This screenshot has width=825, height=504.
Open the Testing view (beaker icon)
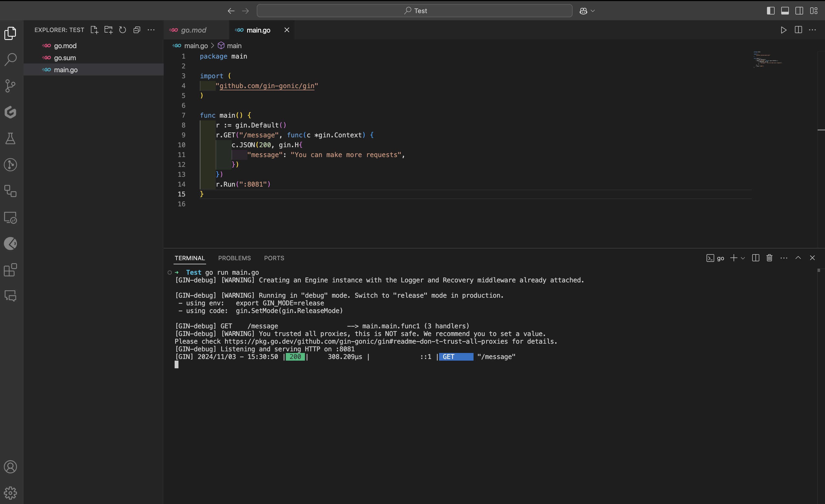[10, 138]
